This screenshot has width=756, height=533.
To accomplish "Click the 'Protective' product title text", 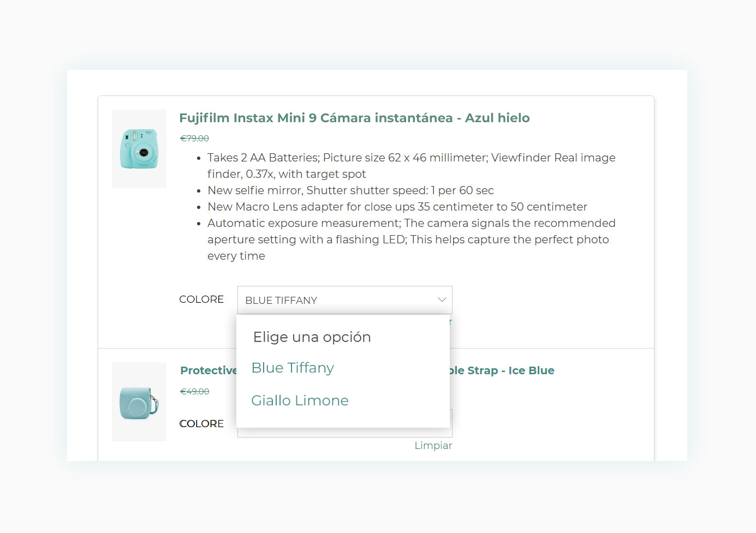I will [209, 370].
